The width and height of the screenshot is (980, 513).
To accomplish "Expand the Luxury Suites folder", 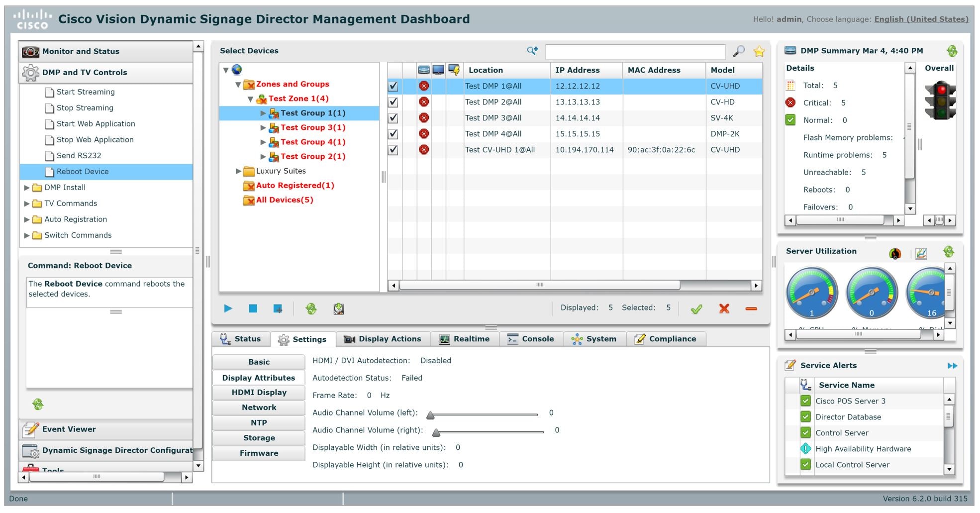I will click(238, 171).
